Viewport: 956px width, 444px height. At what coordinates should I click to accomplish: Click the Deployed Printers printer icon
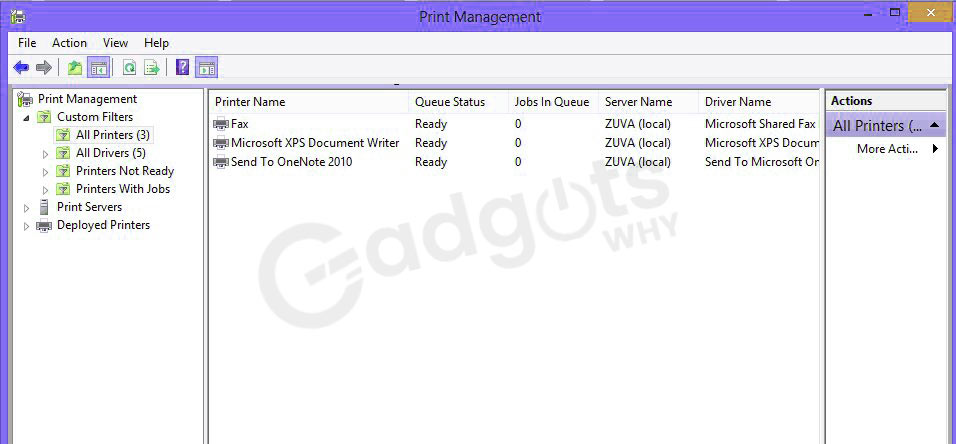pyautogui.click(x=44, y=226)
